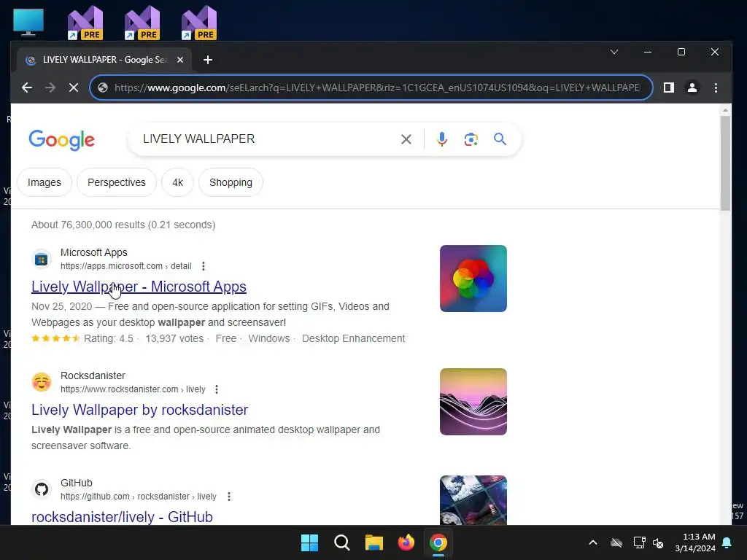Search by image with Google Lens

coord(471,139)
